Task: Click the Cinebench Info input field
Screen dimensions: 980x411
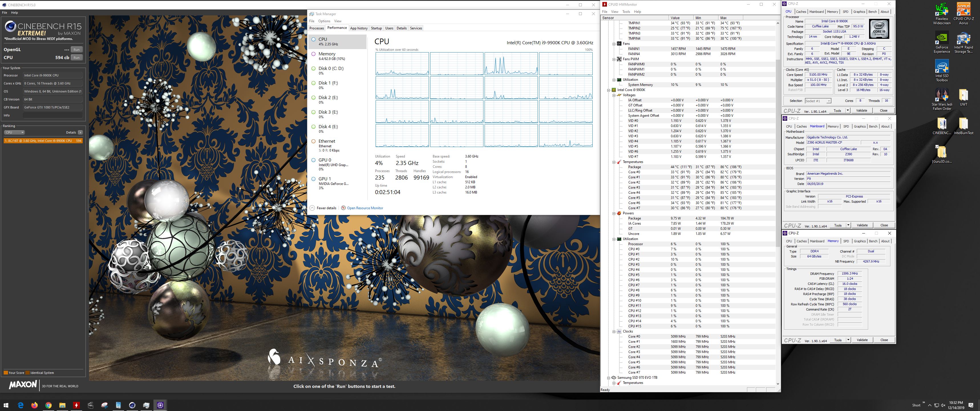Action: click(52, 115)
